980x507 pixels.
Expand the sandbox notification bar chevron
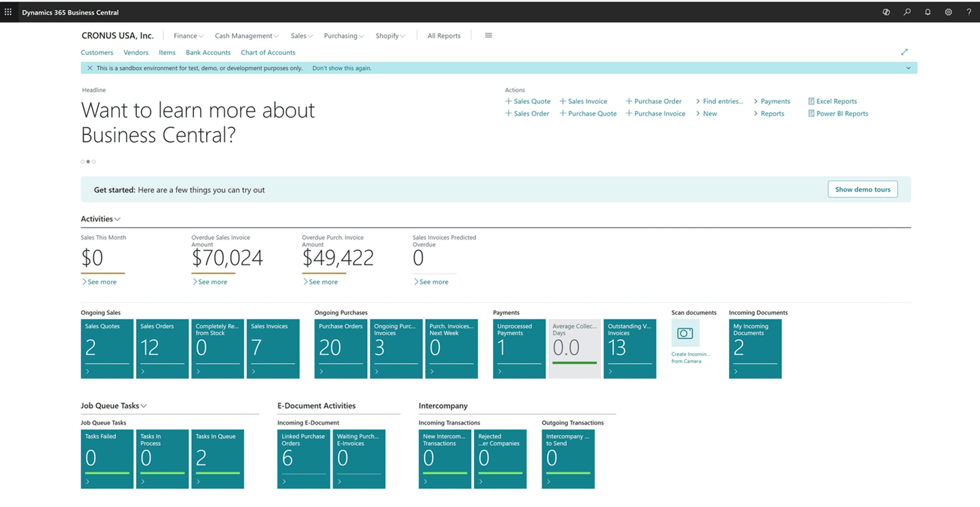pos(908,68)
